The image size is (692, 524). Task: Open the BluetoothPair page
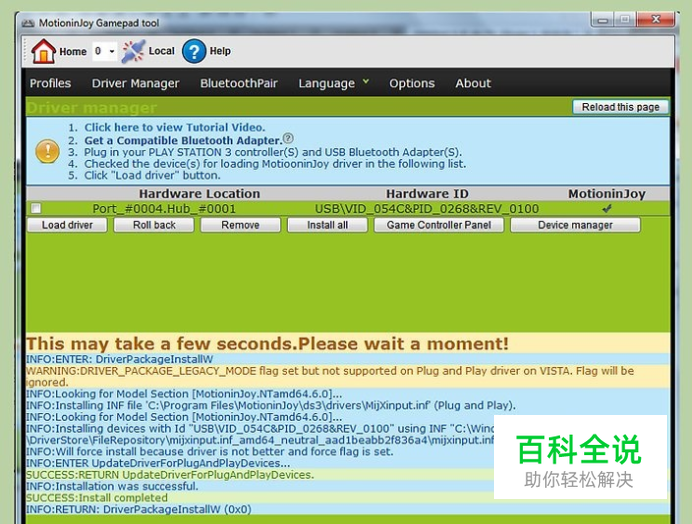239,83
